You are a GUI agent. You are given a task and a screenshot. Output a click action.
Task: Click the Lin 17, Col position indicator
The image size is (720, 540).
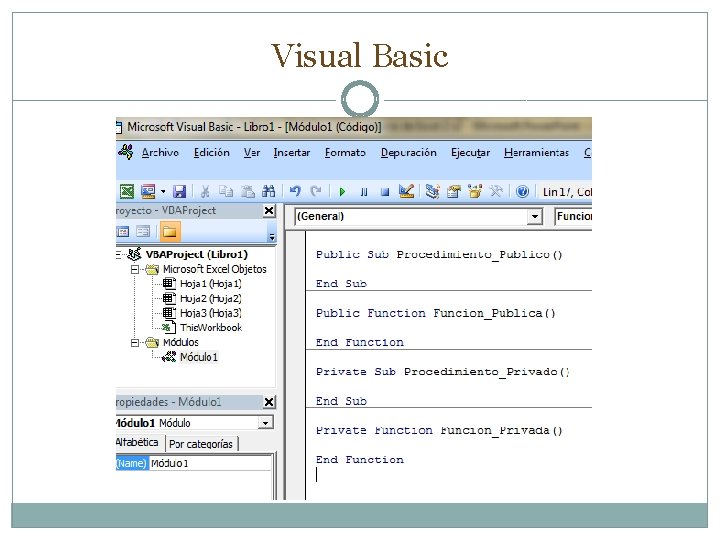tap(567, 192)
